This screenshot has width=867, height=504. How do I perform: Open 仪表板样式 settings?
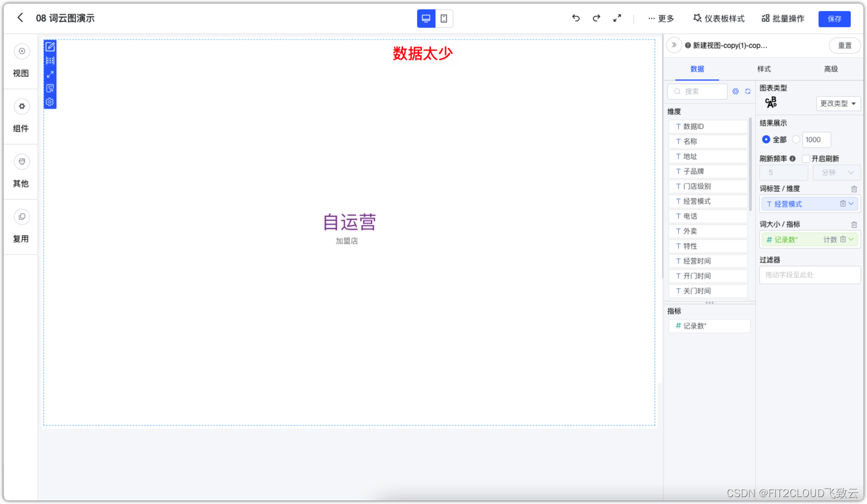pyautogui.click(x=719, y=18)
